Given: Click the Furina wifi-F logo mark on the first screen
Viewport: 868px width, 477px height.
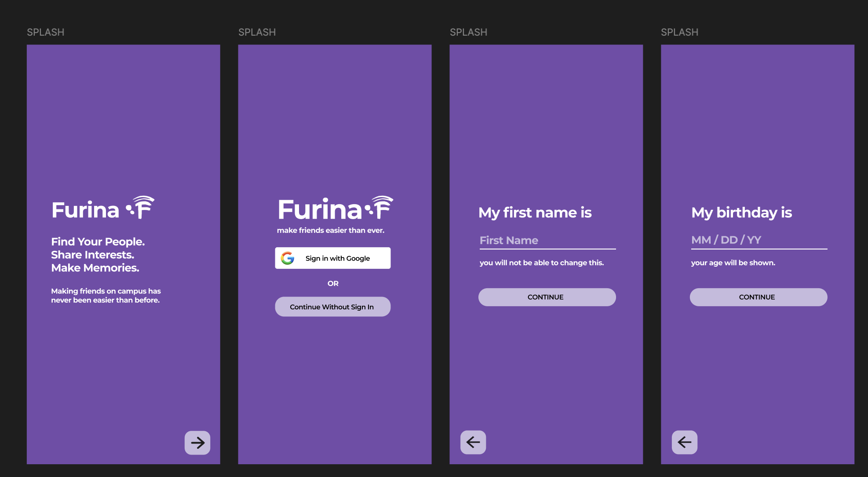Looking at the screenshot, I should pyautogui.click(x=142, y=207).
